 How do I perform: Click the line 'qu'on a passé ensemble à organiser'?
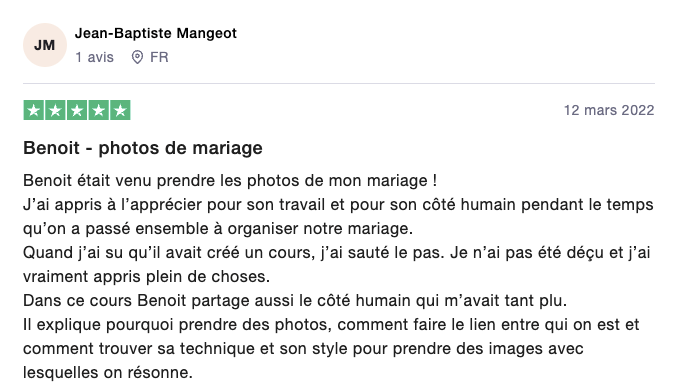pyautogui.click(x=218, y=229)
